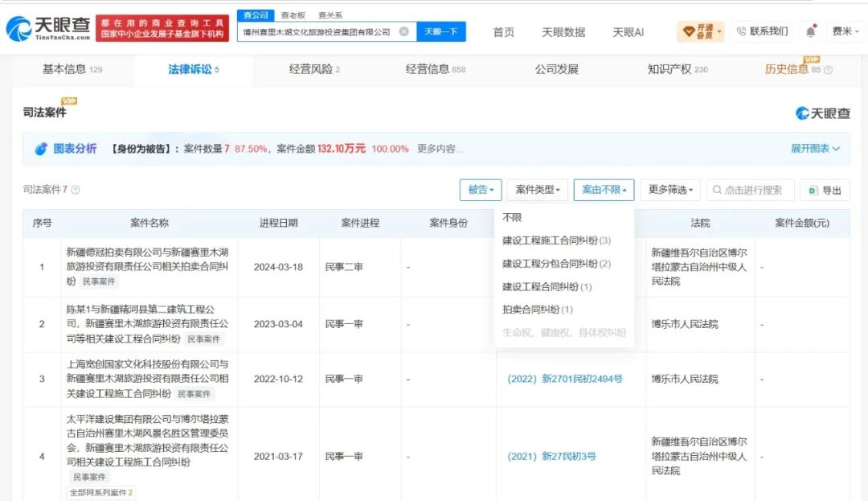The image size is (868, 501).
Task: Open case 上海宽创国家文化科技股份有限公司
Action: coord(147,379)
